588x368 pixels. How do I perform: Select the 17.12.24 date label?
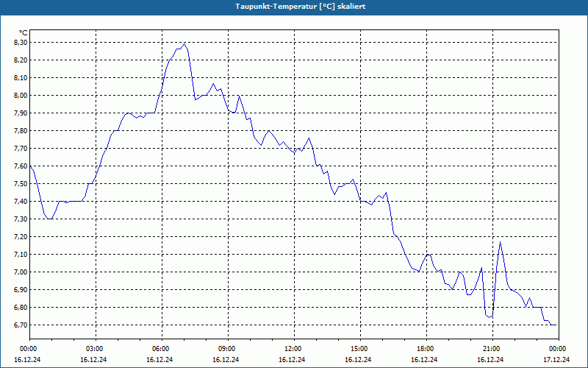click(556, 359)
